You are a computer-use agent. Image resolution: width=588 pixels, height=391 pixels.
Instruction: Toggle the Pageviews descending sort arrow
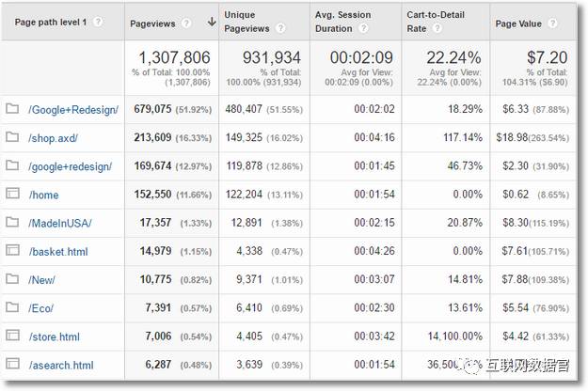[212, 23]
